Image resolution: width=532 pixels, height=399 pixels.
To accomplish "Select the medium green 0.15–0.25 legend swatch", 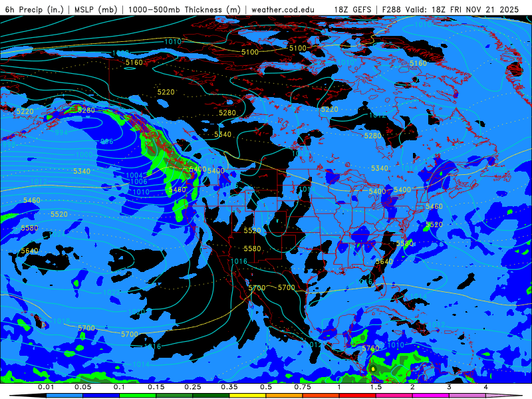I will (x=174, y=396).
